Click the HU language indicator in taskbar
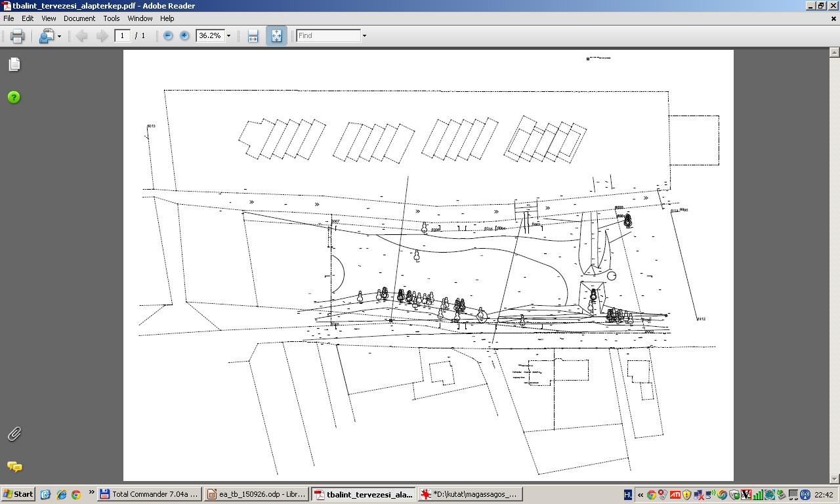 click(628, 494)
